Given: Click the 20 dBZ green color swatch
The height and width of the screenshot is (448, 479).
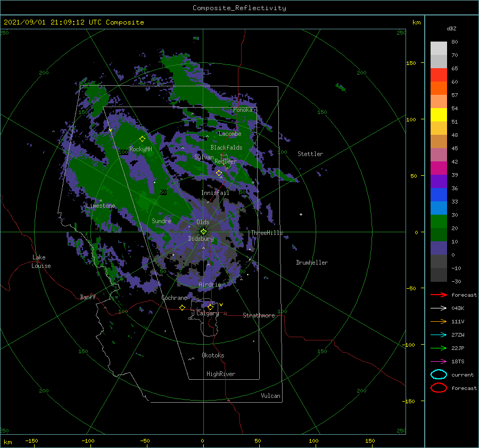Looking at the screenshot, I should point(439,235).
